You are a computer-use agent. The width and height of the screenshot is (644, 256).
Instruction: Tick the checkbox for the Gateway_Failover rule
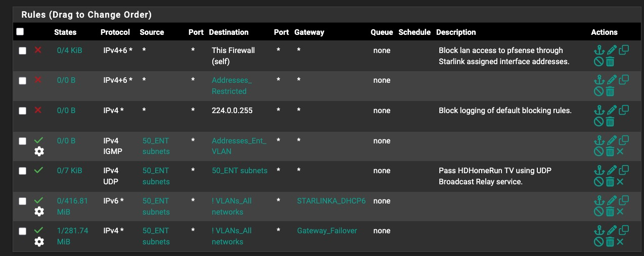click(22, 231)
